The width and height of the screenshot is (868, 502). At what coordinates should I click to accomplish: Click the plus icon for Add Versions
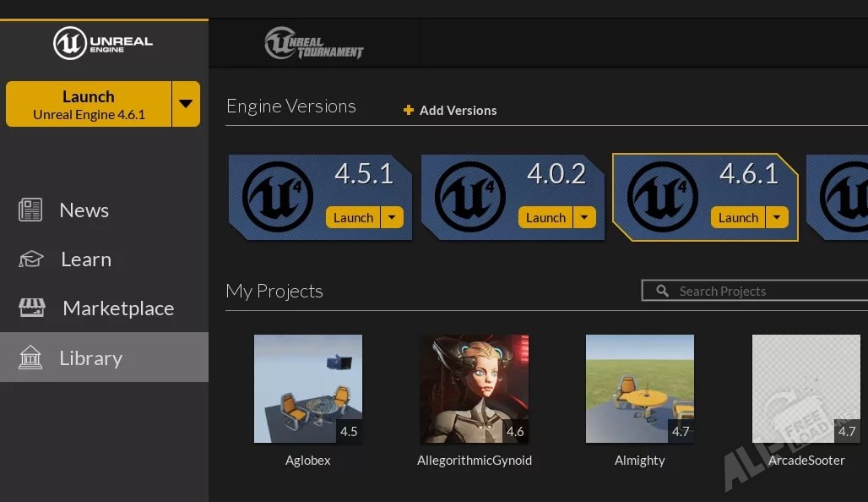pos(409,110)
